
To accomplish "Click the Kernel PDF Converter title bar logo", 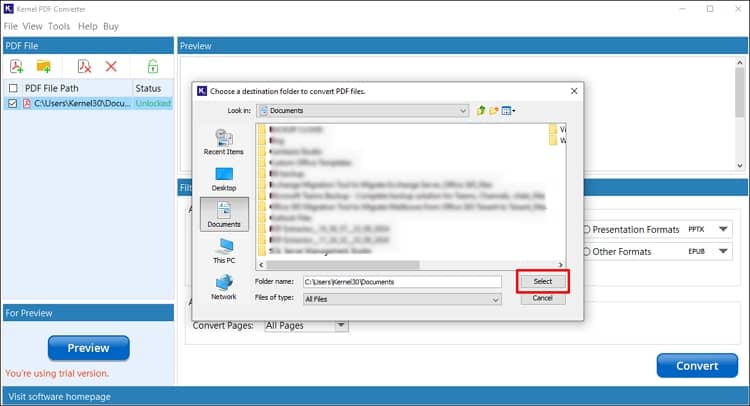I will pyautogui.click(x=9, y=9).
